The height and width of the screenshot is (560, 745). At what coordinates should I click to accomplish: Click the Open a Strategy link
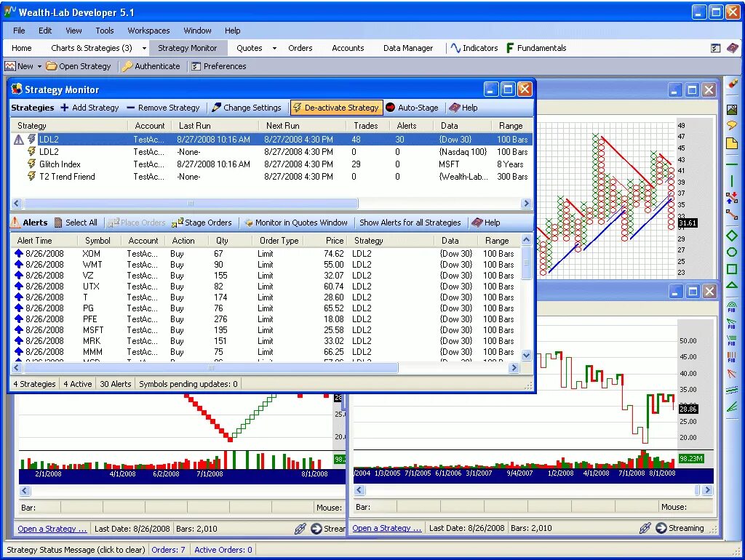(x=51, y=528)
